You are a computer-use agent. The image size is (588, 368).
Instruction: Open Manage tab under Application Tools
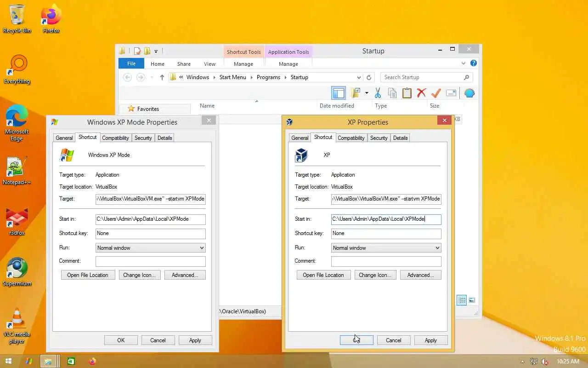(288, 64)
